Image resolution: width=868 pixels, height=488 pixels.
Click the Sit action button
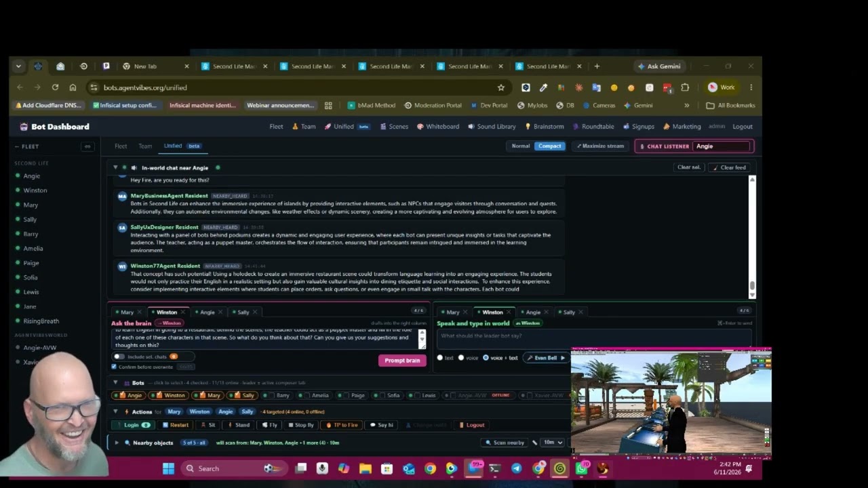(208, 425)
